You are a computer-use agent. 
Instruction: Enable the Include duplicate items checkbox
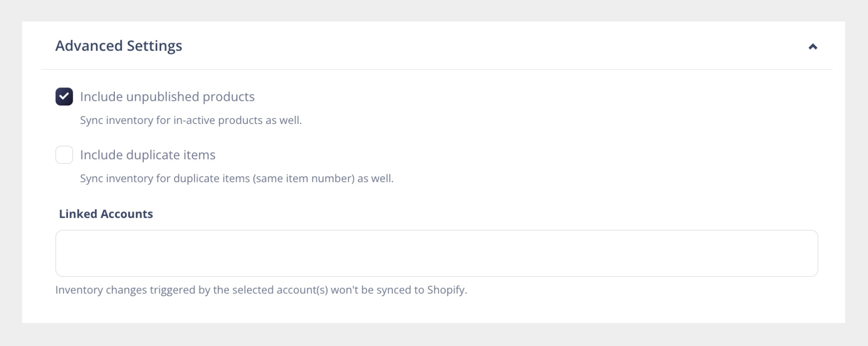pos(64,155)
